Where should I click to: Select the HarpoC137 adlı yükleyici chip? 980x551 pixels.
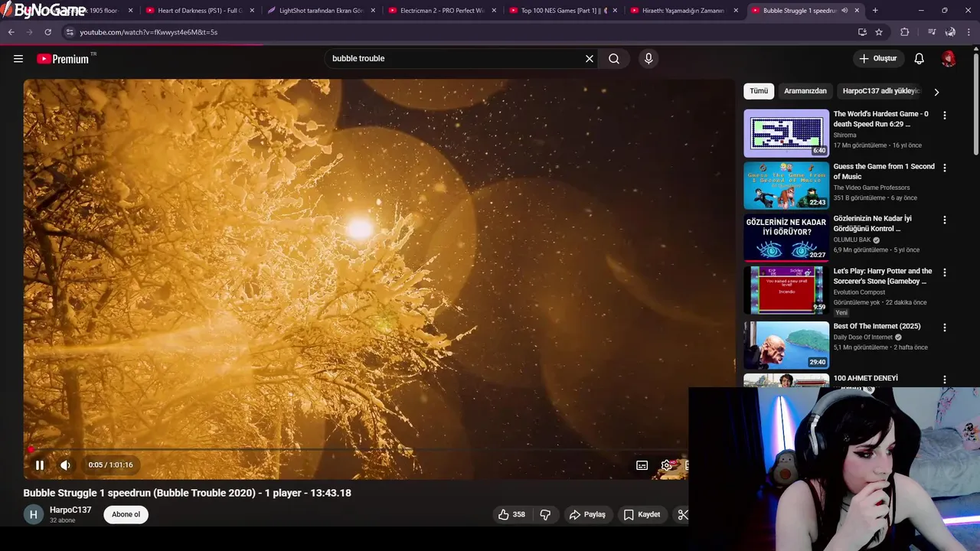(x=880, y=91)
